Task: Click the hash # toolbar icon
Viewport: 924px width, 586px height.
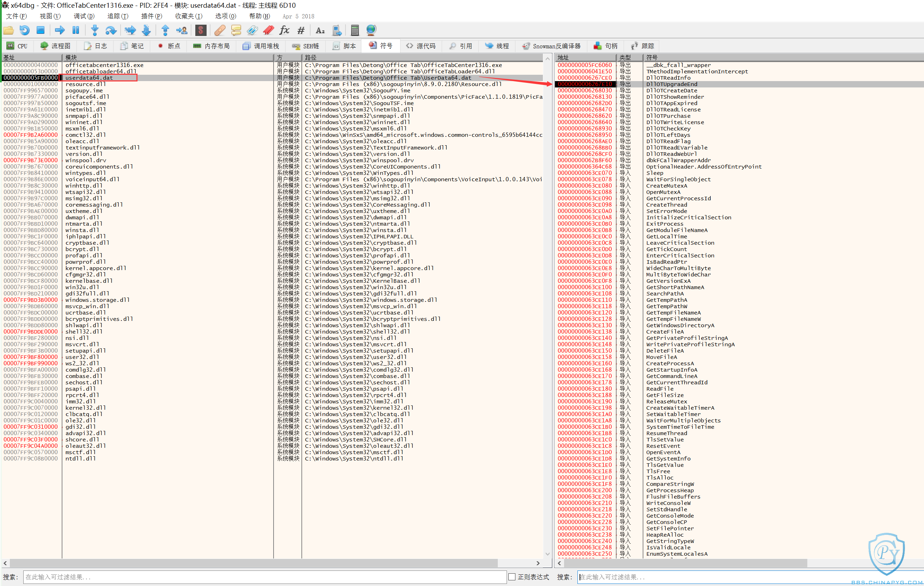Action: point(301,30)
